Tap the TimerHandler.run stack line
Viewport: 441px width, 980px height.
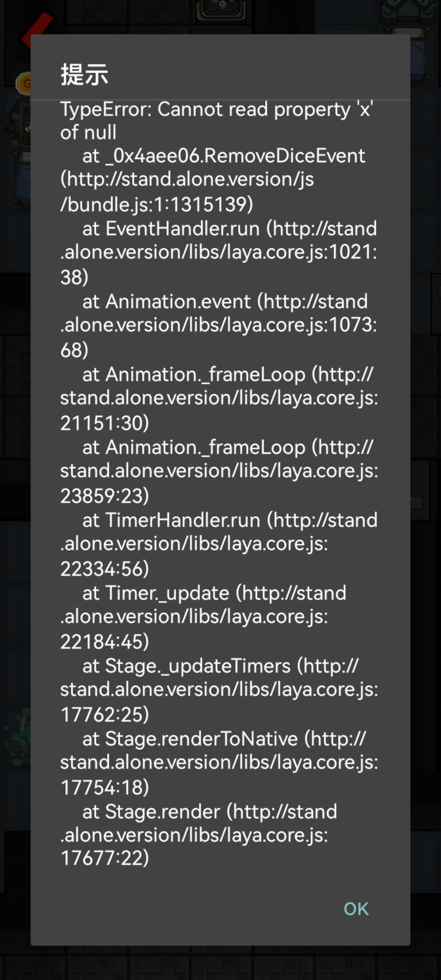tap(230, 520)
